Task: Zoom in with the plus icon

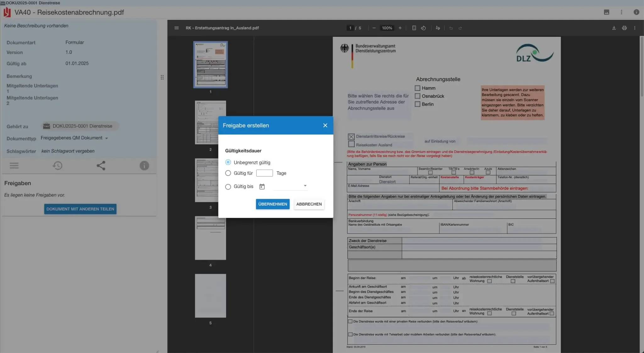Action: click(x=400, y=28)
